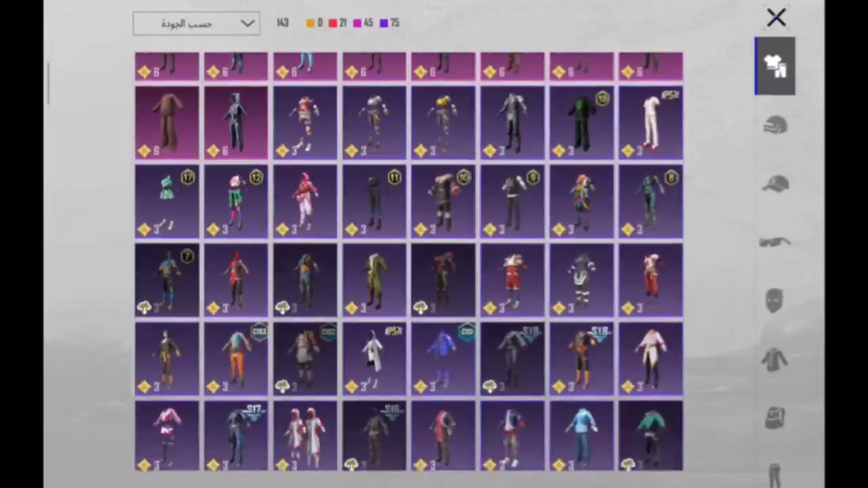Select the white coat outfit with black pants
The width and height of the screenshot is (868, 488).
click(651, 359)
